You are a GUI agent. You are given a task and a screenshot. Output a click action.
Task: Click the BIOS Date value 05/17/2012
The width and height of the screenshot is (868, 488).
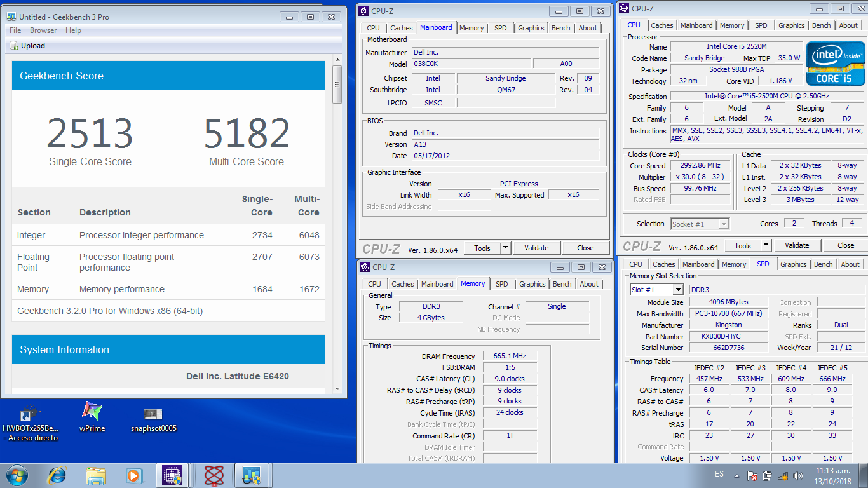coord(505,156)
